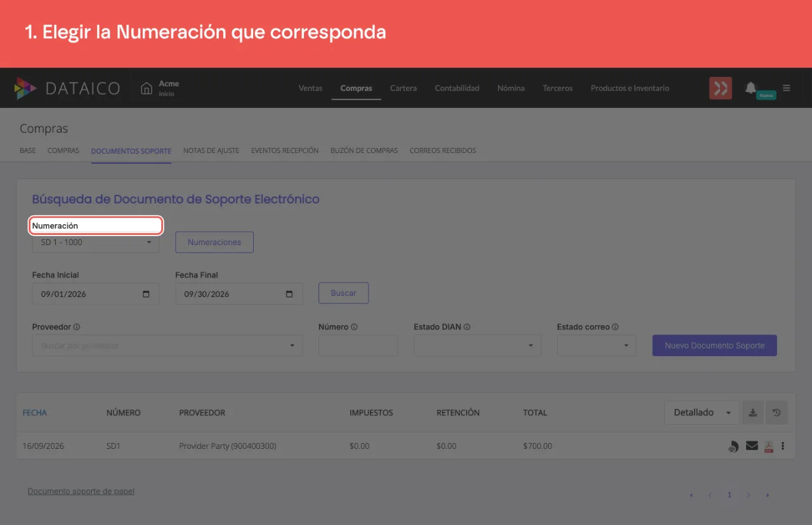The image size is (812, 525).
Task: Click Nuevo Documento Soporte button
Action: point(715,345)
